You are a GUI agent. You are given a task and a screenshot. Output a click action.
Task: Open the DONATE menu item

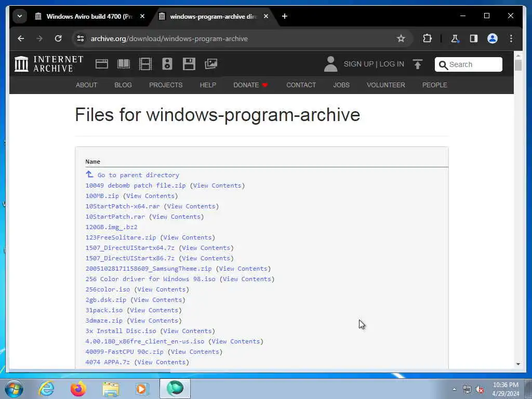(x=250, y=85)
